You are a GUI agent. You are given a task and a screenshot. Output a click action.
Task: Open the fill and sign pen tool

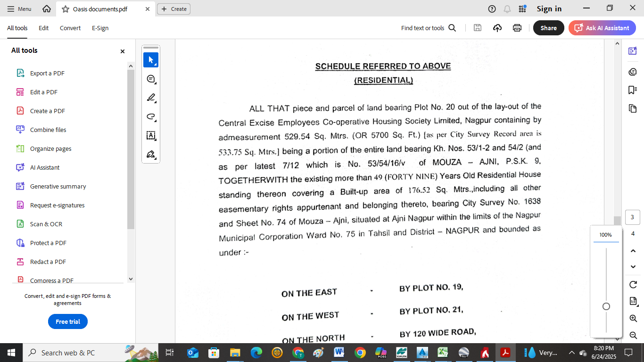click(151, 155)
